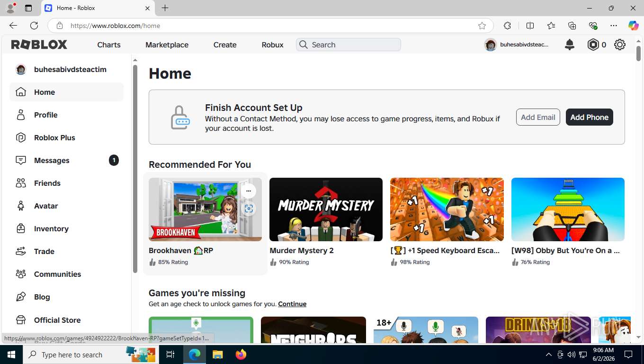Click the header avatar for buhesabivdsteac
The height and width of the screenshot is (364, 644).
coord(490,45)
